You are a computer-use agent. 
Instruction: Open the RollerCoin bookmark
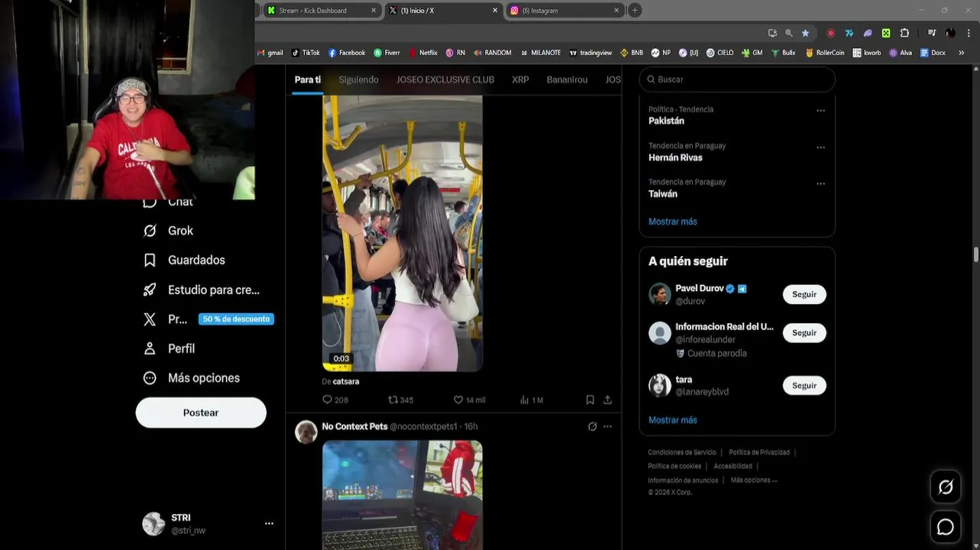coord(825,53)
